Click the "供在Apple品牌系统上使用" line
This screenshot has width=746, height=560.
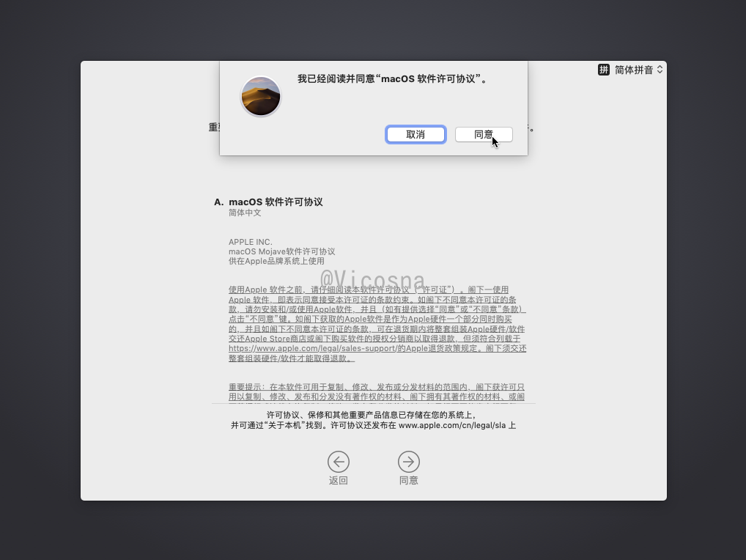click(x=276, y=261)
